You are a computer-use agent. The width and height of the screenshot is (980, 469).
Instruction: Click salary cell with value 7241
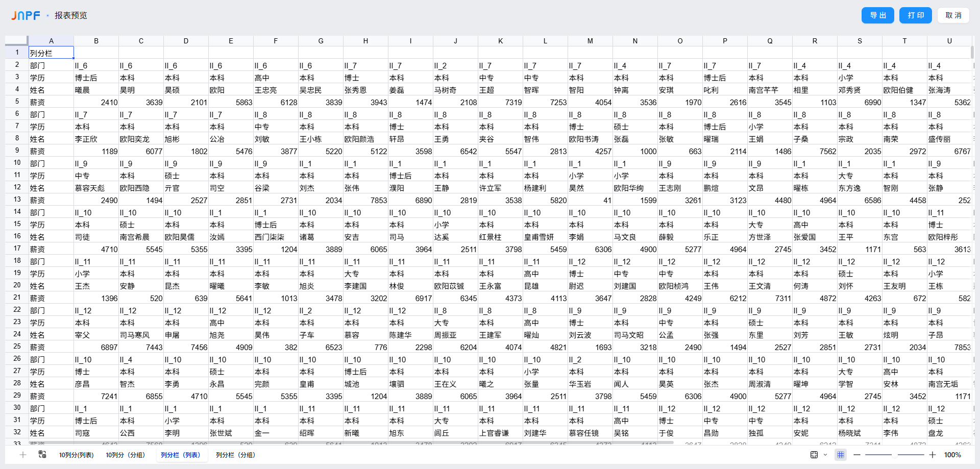(96, 396)
